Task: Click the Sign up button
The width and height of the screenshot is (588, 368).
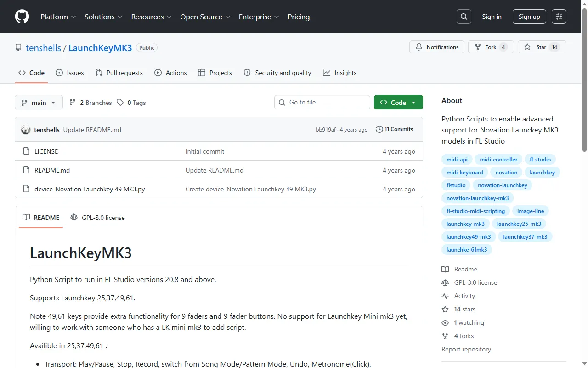Action: pyautogui.click(x=529, y=17)
